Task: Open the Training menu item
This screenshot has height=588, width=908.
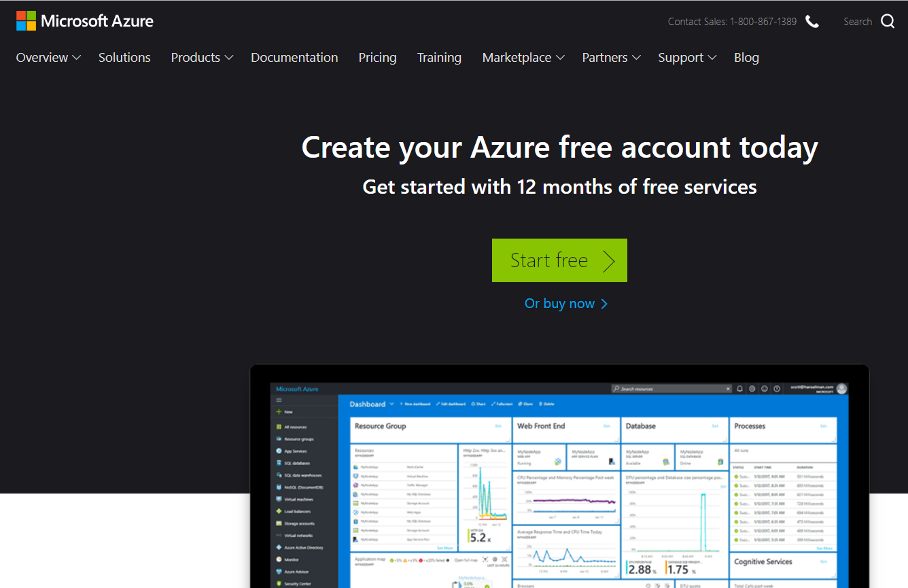Action: tap(439, 58)
